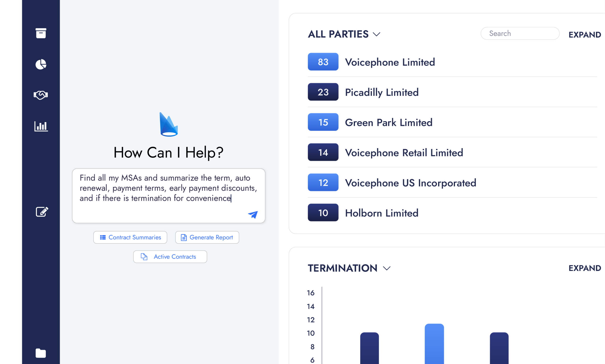The width and height of the screenshot is (605, 364).
Task: Click the parties Search field
Action: point(520,34)
